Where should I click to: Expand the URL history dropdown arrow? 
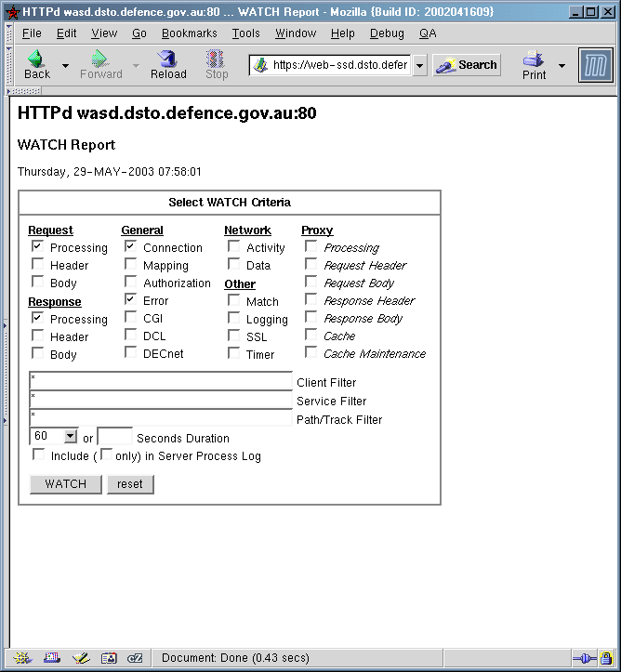[x=420, y=66]
